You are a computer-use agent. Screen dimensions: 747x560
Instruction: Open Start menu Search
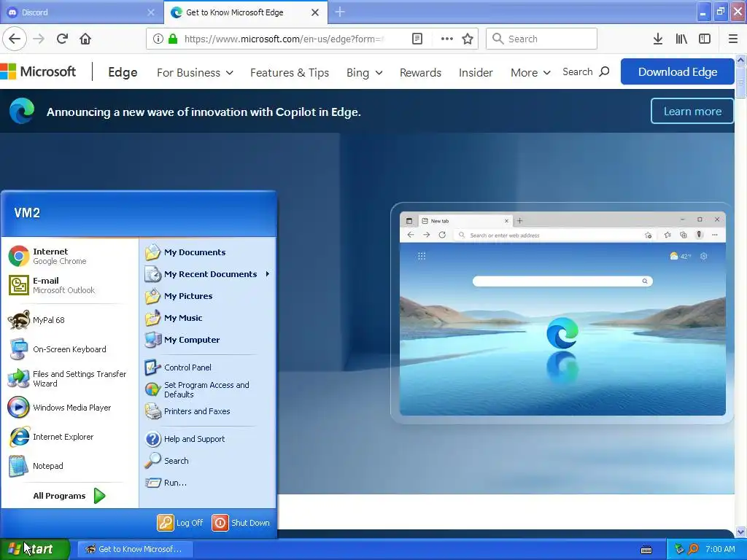coord(207,461)
